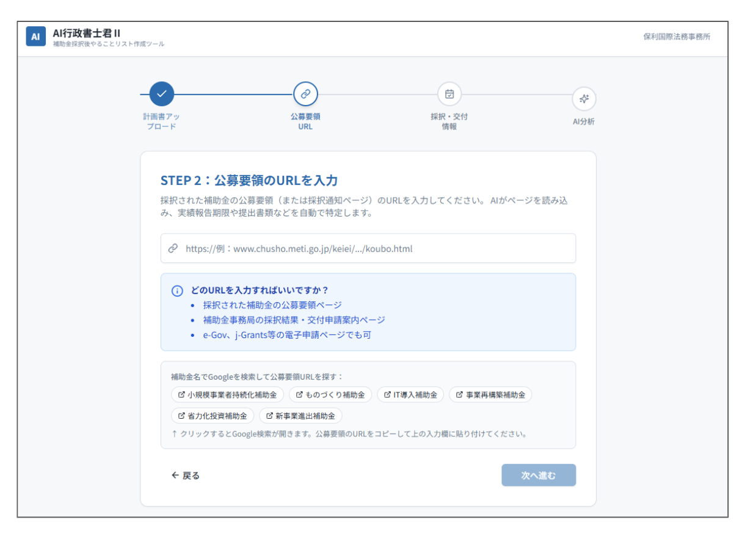This screenshot has height=534, width=756.
Task: Click the link icon for 公募要領URL step
Action: (305, 94)
